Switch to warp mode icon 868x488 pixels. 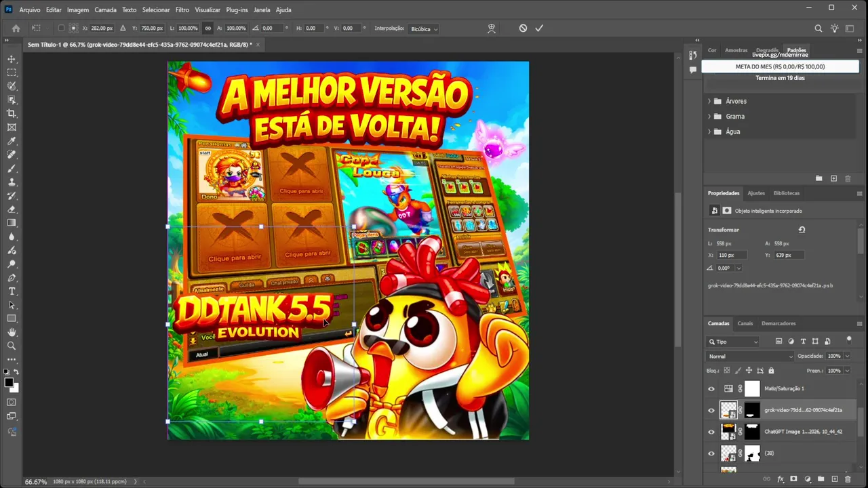click(492, 28)
